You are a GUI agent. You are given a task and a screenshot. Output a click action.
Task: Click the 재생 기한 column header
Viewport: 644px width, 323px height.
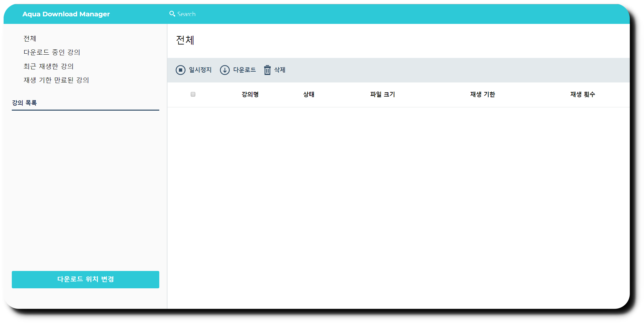point(482,94)
